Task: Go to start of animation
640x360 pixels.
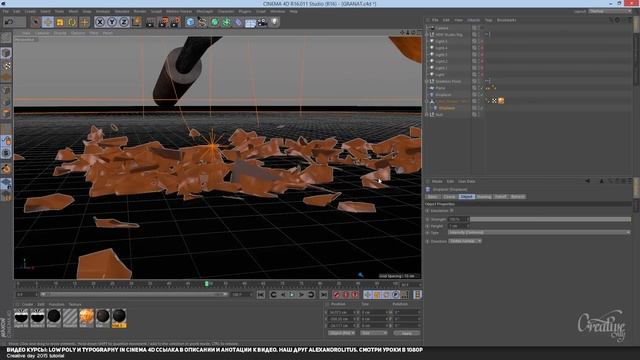Action: click(261, 295)
